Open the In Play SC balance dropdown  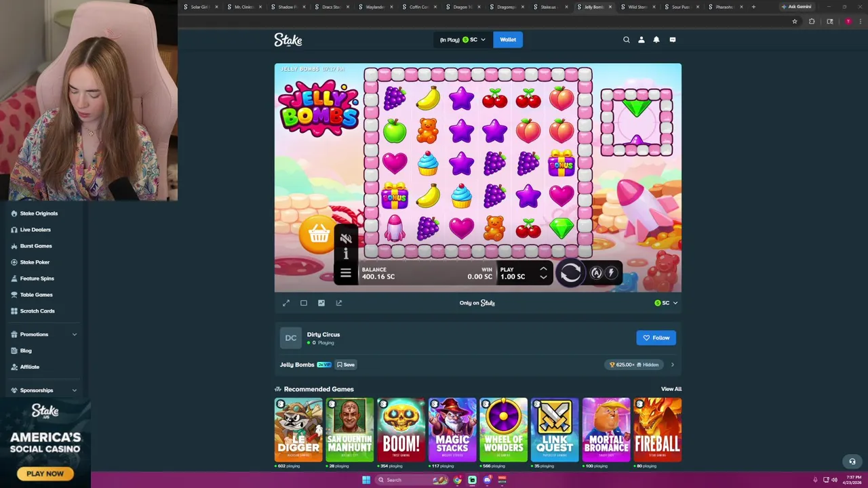click(x=462, y=40)
